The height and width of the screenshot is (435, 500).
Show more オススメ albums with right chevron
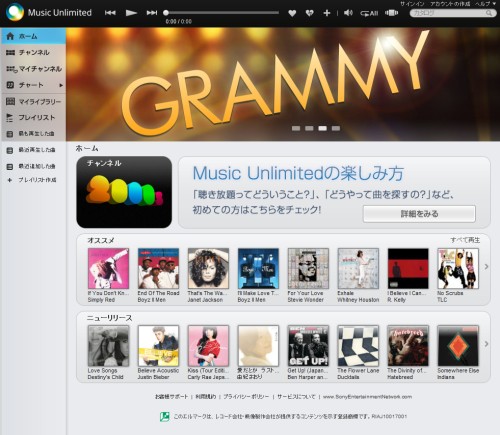tap(486, 267)
